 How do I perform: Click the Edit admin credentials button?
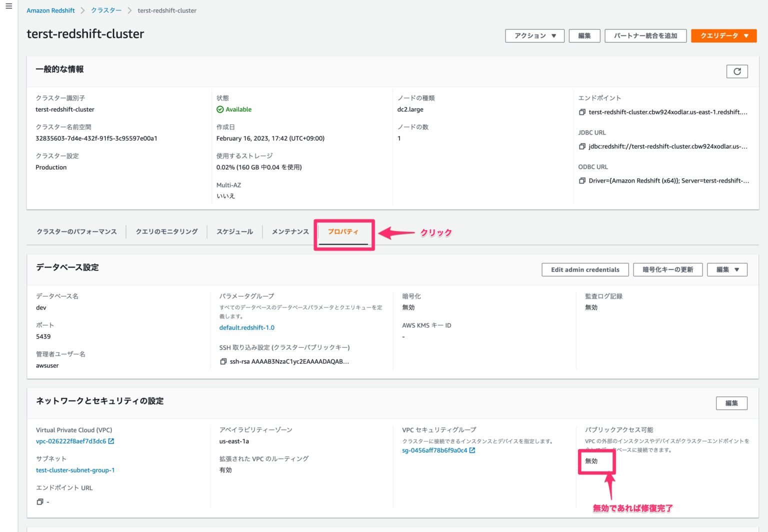(585, 269)
